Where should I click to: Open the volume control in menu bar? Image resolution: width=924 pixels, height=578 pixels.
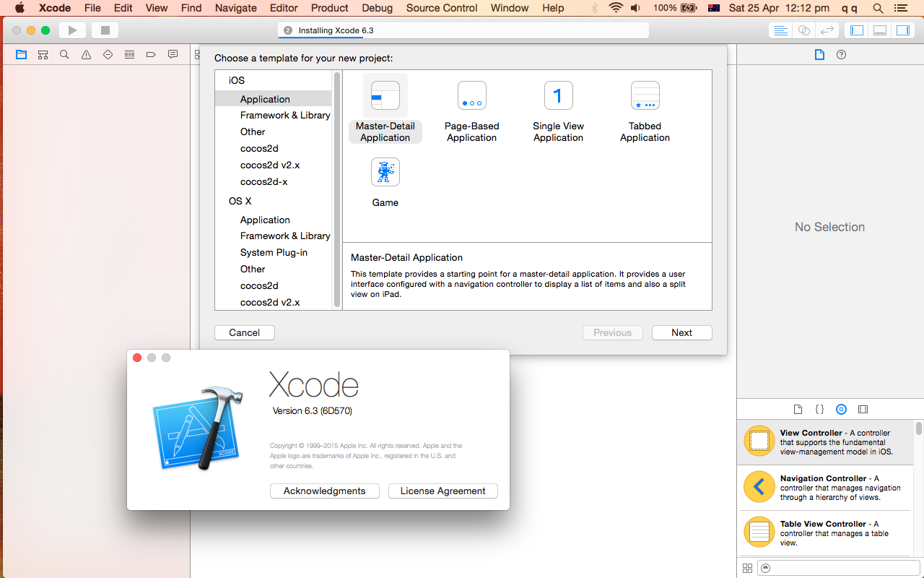[635, 8]
